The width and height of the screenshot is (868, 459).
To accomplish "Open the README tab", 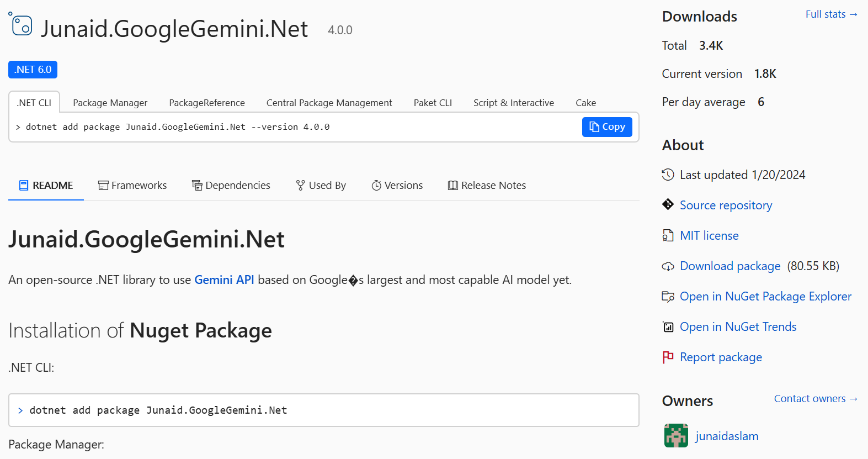I will tap(46, 186).
